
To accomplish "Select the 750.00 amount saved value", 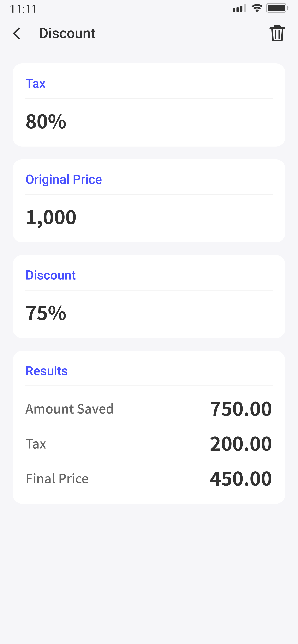I will click(x=241, y=409).
